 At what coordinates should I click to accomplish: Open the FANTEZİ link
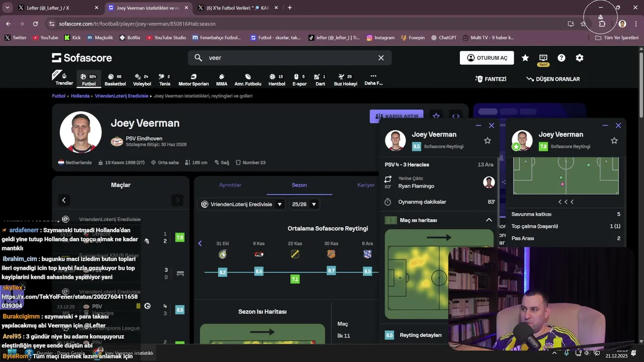491,79
